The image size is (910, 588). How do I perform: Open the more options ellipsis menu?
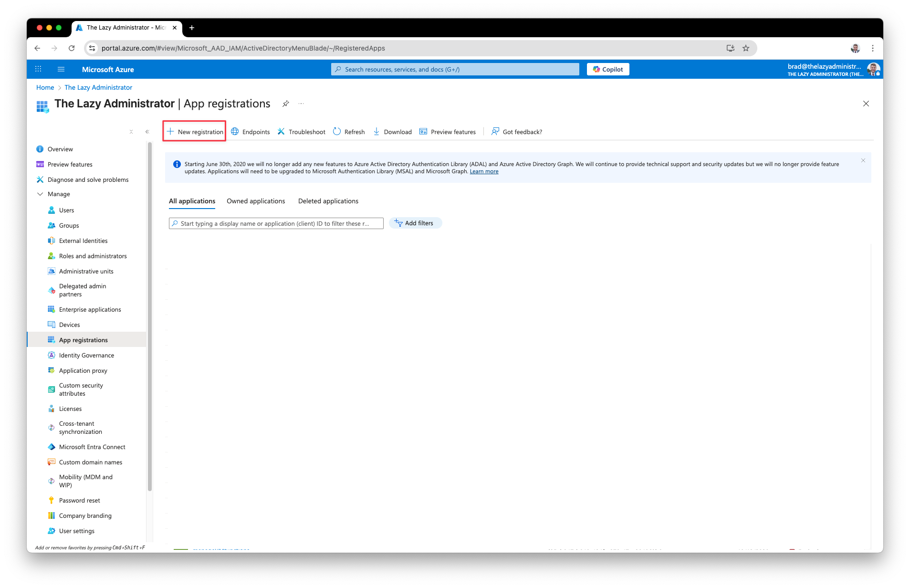pos(301,104)
